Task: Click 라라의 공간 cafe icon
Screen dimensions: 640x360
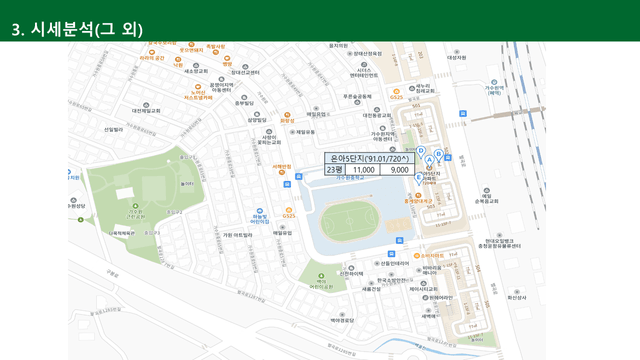Action: pyautogui.click(x=152, y=53)
